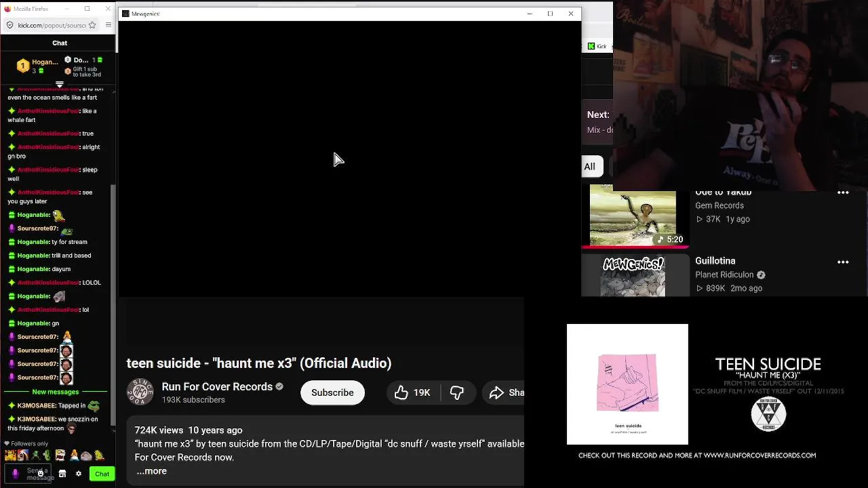Click the Next: mix label
The width and height of the screenshot is (868, 488).
point(598,115)
